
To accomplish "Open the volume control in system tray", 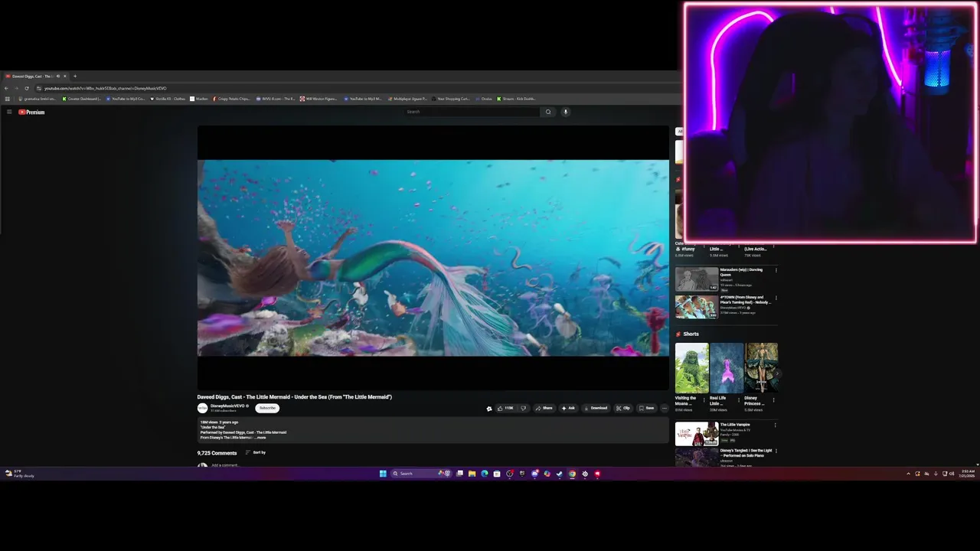I will tap(952, 474).
